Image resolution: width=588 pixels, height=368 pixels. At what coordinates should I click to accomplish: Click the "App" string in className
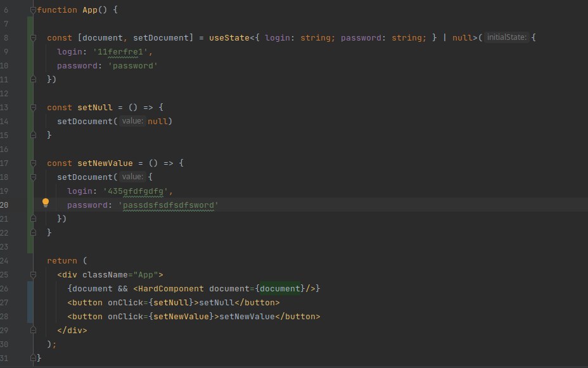pos(146,275)
